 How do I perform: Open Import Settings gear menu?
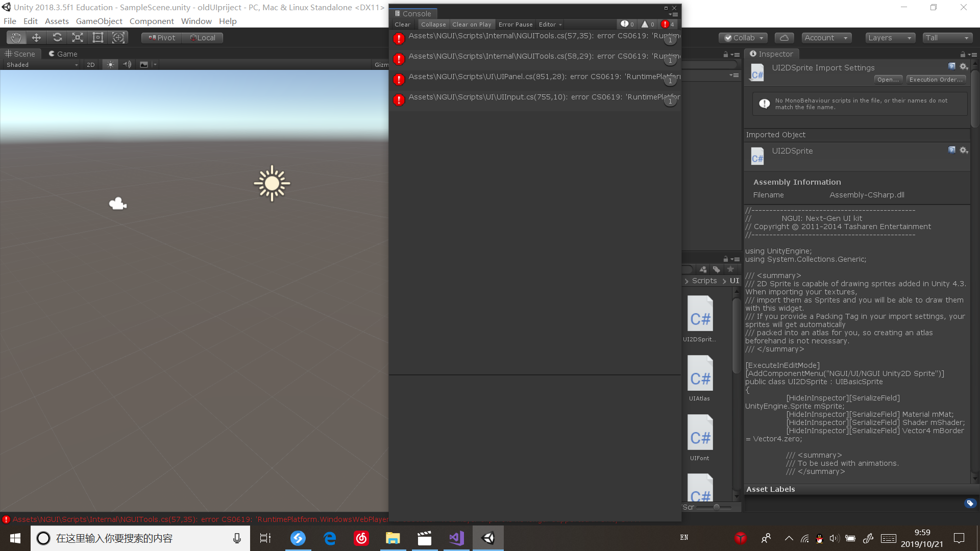(x=964, y=66)
